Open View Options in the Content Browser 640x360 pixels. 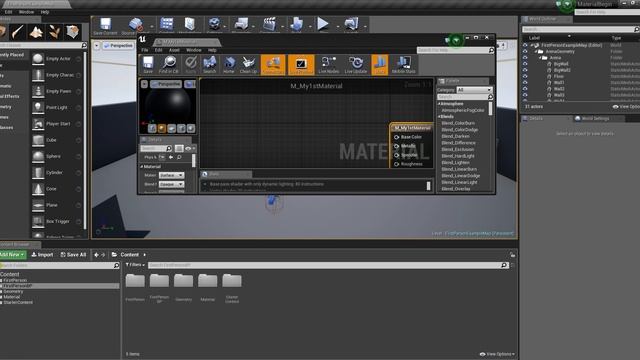point(497,354)
